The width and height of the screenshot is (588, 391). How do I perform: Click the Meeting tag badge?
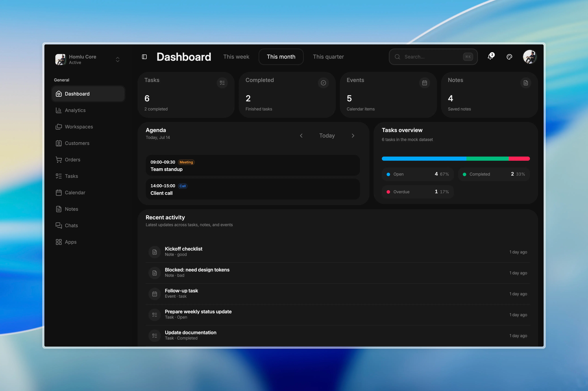186,162
